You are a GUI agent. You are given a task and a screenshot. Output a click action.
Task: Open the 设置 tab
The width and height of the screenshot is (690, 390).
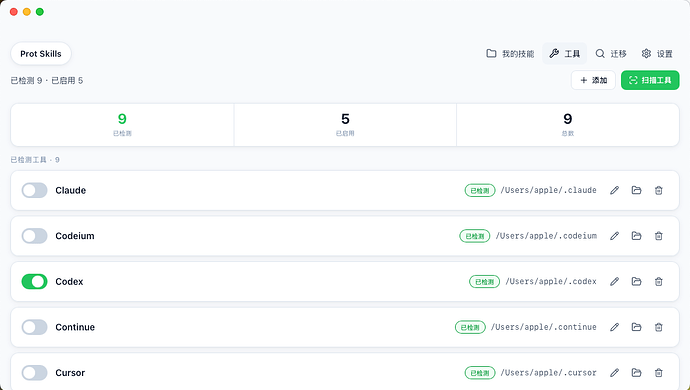(657, 54)
